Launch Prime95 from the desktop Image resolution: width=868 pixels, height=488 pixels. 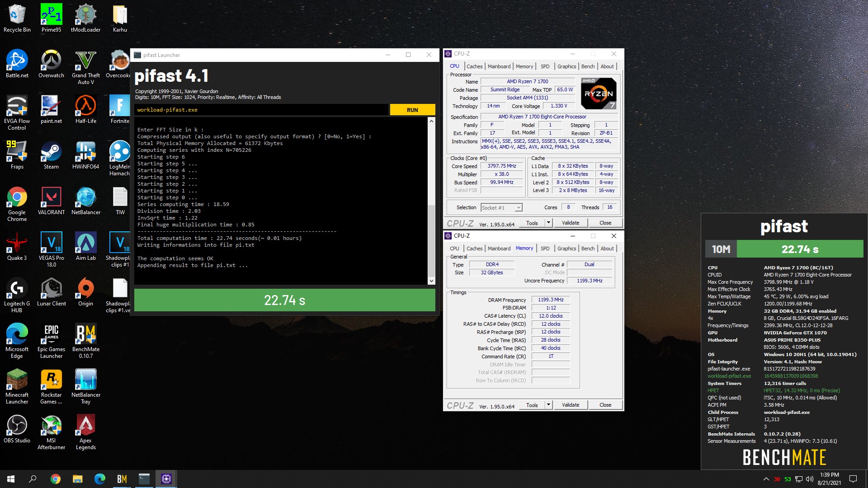pos(51,18)
